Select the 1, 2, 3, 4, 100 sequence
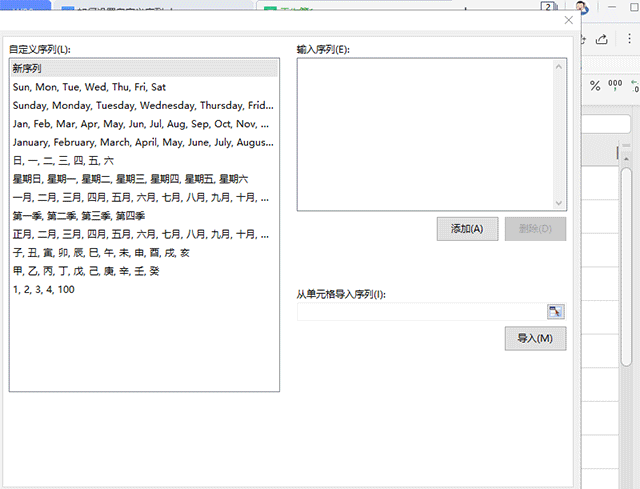This screenshot has width=640, height=489. 44,289
